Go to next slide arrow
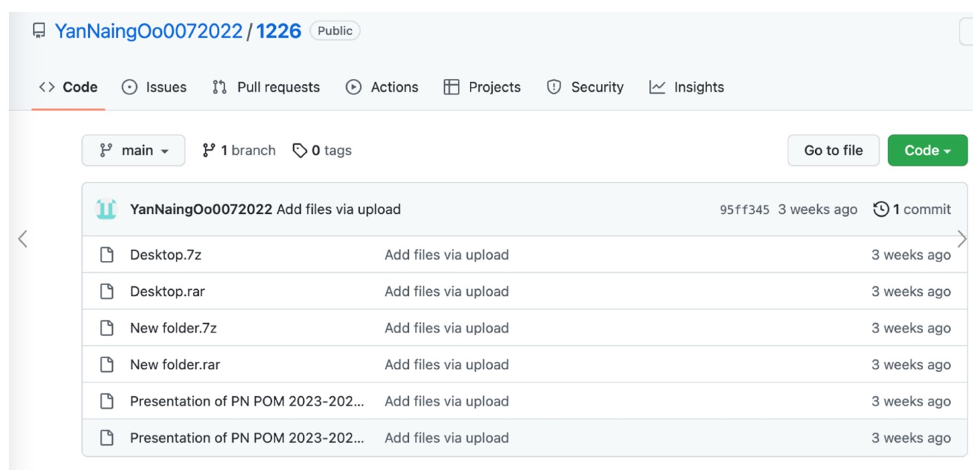The width and height of the screenshot is (980, 470). click(x=962, y=239)
